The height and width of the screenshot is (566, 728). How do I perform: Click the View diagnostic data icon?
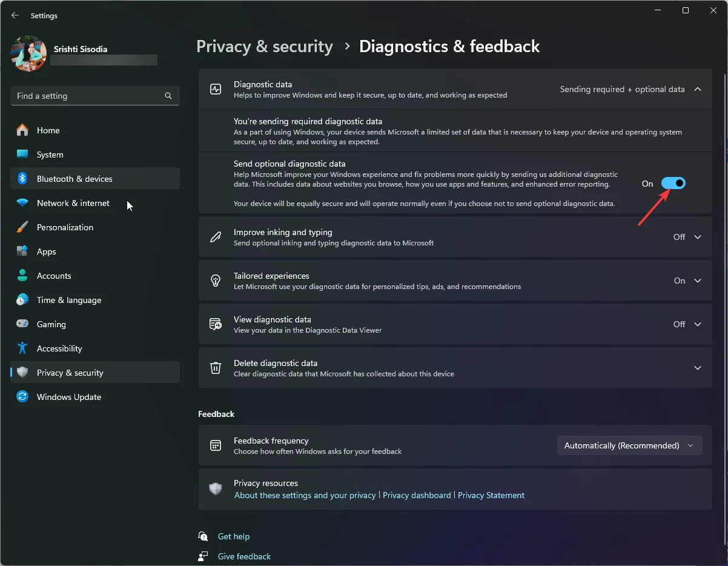click(216, 324)
